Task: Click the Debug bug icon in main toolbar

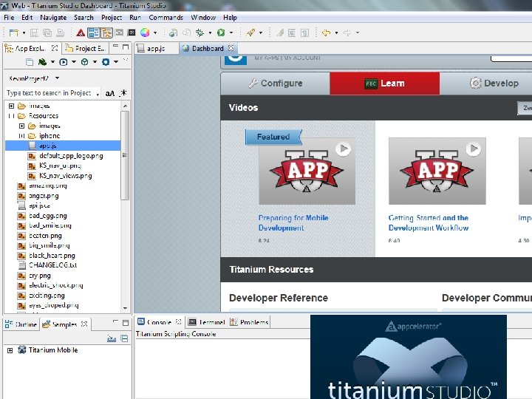Action: pyautogui.click(x=199, y=33)
